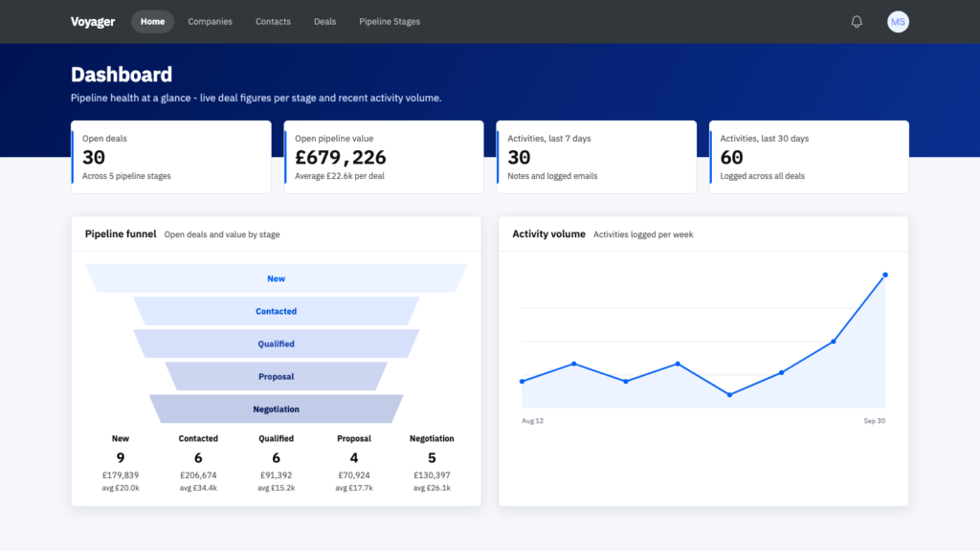980x551 pixels.
Task: Select the Activities, last 7 days card
Action: [596, 157]
